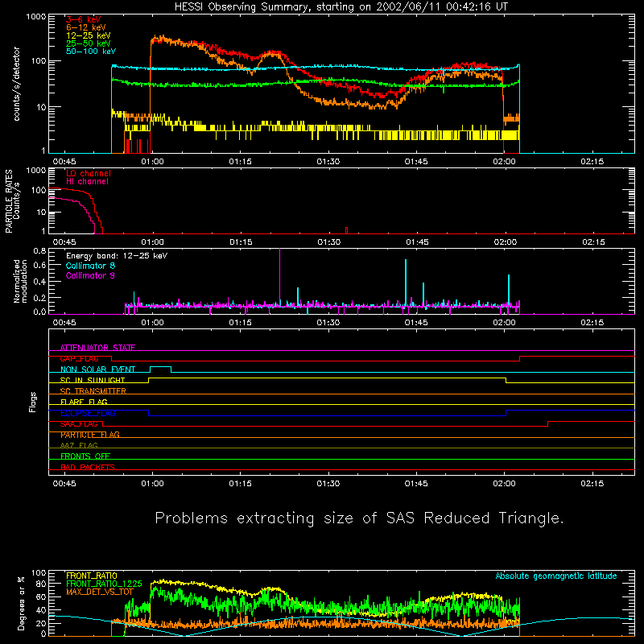
Task: Click the FLARE_FLAG label
Action: (84, 402)
